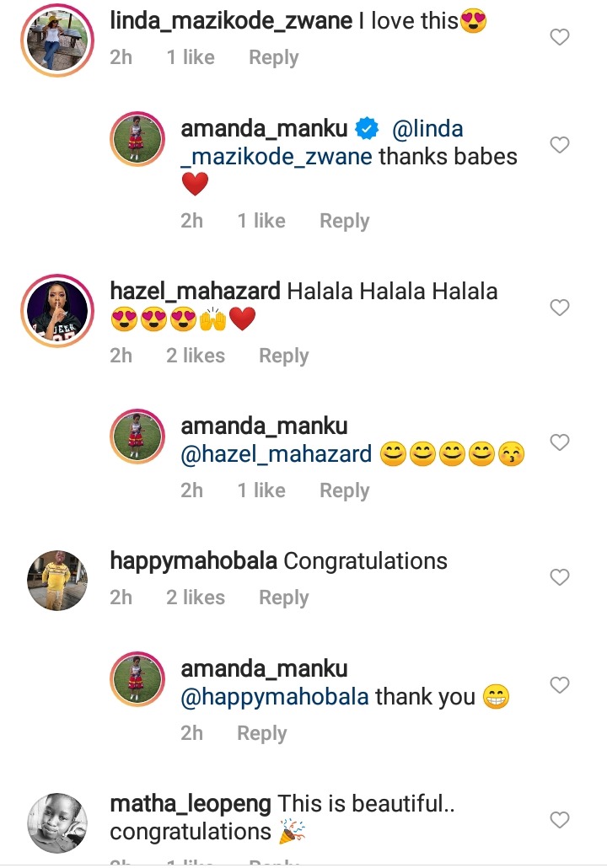The width and height of the screenshot is (607, 868).
Task: Open linda_mazikode_zwane's profile picture
Action: (57, 40)
